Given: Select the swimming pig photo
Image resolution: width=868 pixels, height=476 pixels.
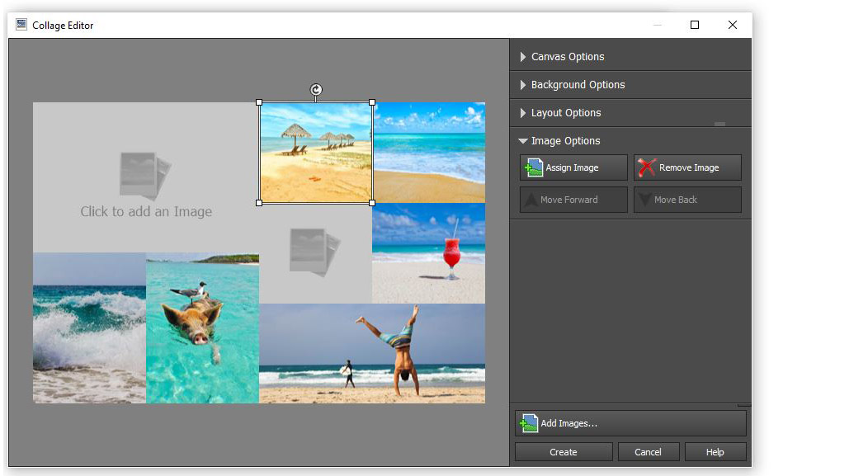Looking at the screenshot, I should 202,328.
